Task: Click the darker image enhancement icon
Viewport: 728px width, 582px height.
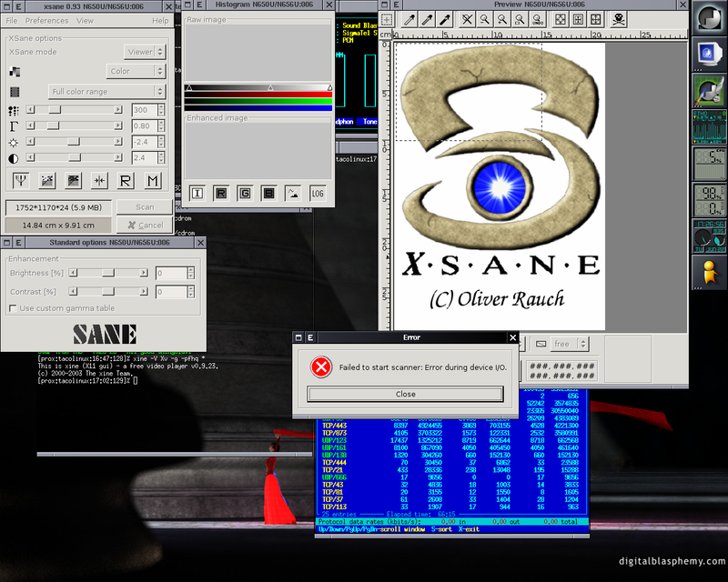Action: (73, 181)
